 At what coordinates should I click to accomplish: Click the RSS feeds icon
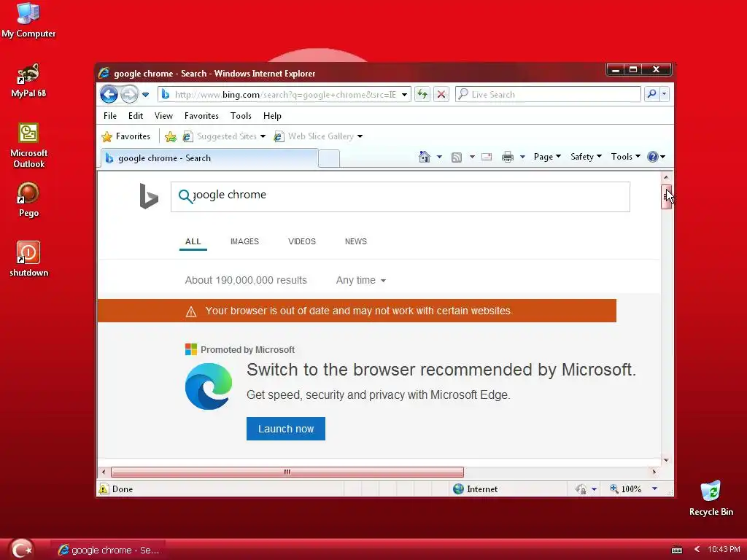(457, 157)
